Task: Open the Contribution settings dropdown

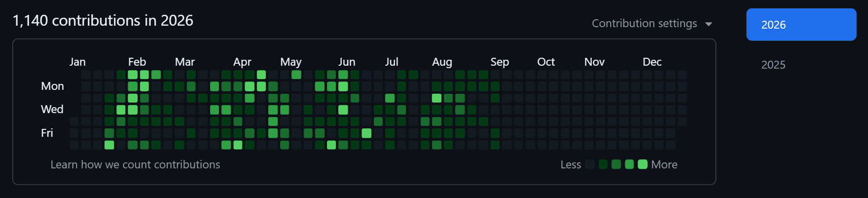Action: [x=651, y=24]
